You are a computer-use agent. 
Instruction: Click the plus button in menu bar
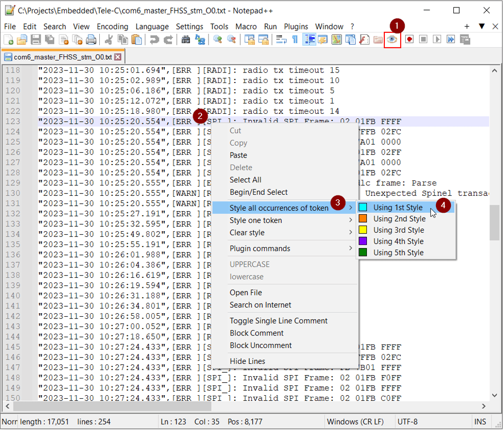coord(467,26)
